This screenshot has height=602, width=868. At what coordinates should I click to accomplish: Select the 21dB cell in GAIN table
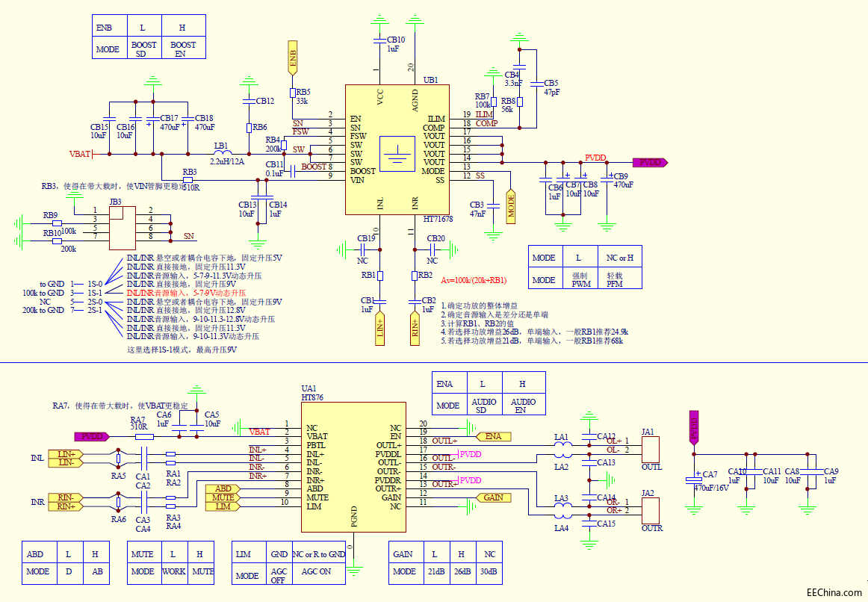(x=436, y=573)
